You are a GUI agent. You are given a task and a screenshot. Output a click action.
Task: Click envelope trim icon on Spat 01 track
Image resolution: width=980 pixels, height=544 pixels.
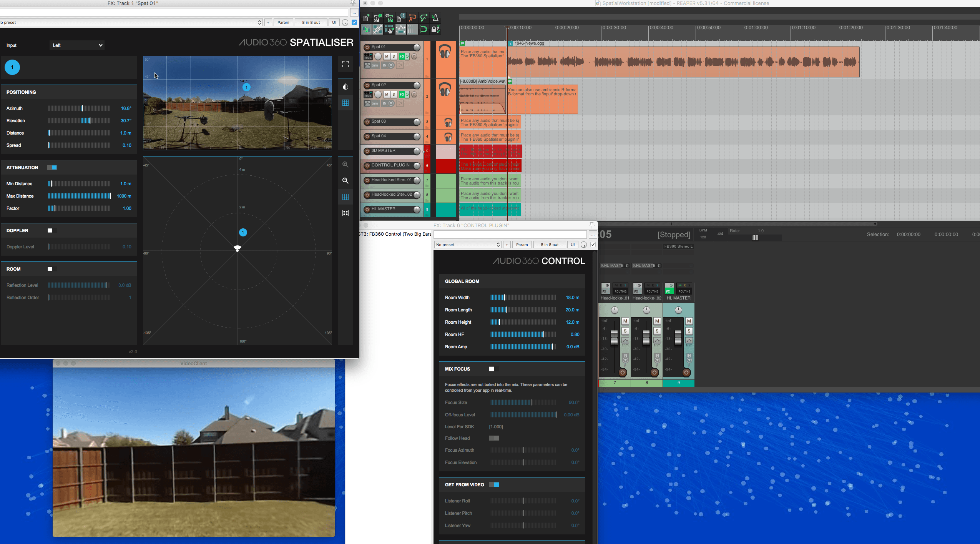pyautogui.click(x=368, y=65)
